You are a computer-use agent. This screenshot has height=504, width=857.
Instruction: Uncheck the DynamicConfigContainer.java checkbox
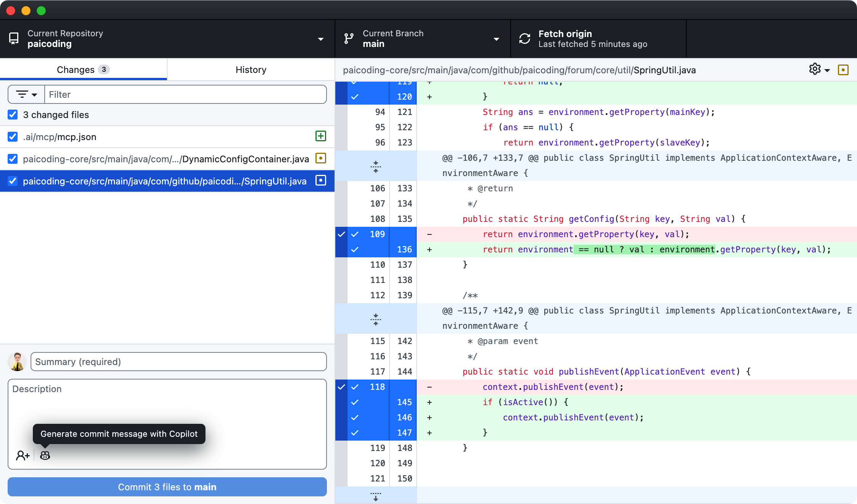point(13,159)
